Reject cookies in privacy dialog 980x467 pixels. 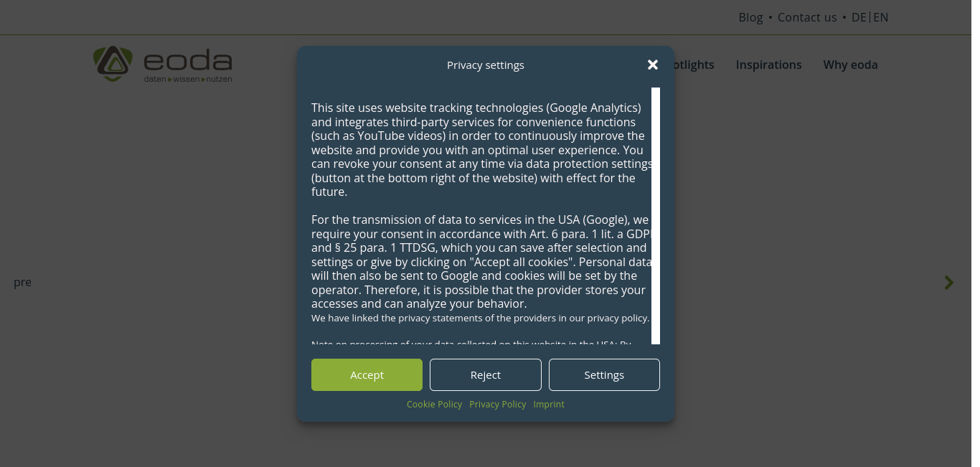(486, 375)
